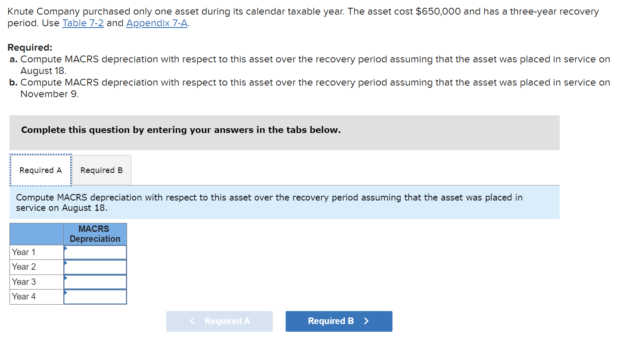629x364 pixels.
Task: Click the Year 1 MACRS depreciation input field
Action: click(x=96, y=252)
